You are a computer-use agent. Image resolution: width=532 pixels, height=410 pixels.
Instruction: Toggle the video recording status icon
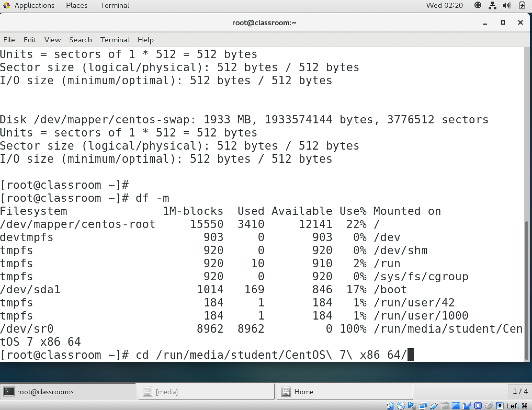click(x=467, y=406)
